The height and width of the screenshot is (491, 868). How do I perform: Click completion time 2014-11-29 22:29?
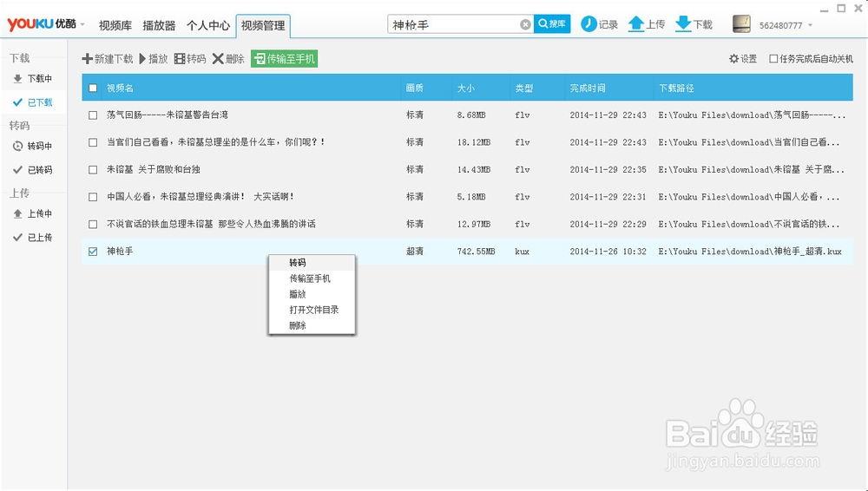(608, 224)
